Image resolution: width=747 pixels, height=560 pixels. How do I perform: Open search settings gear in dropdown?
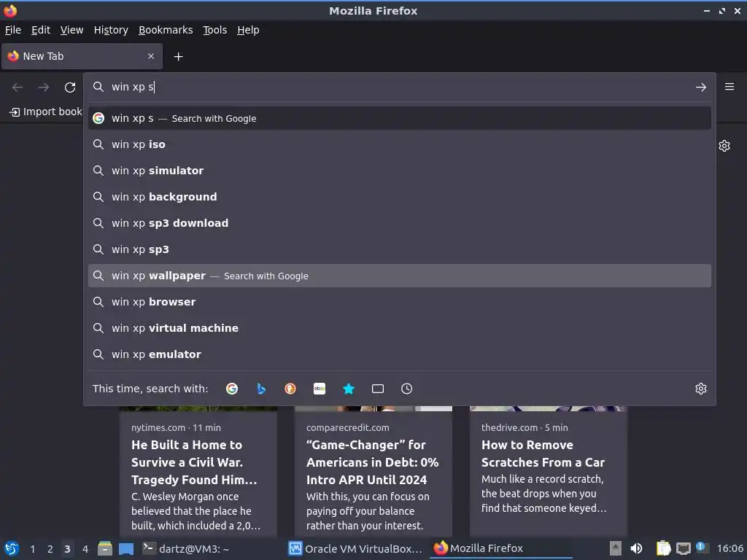[x=701, y=389]
